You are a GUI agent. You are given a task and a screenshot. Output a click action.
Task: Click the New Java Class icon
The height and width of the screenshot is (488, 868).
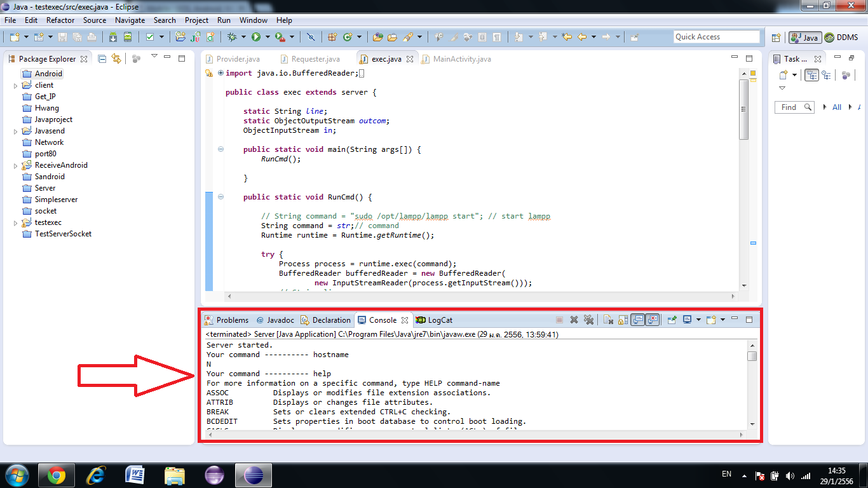pos(348,37)
